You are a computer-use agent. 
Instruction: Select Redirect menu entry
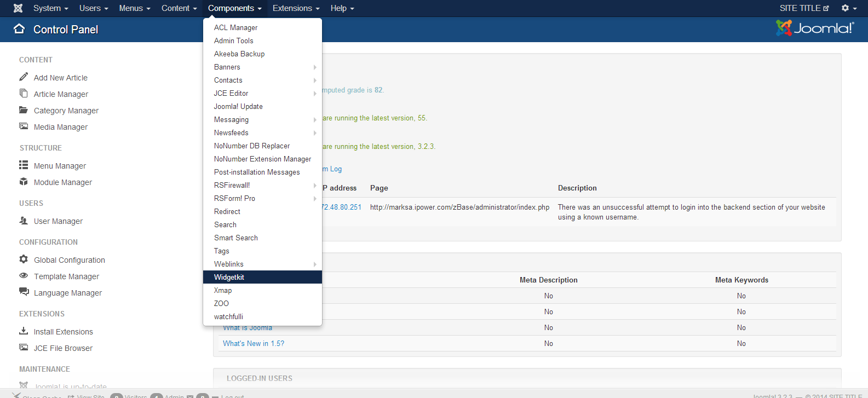262,211
